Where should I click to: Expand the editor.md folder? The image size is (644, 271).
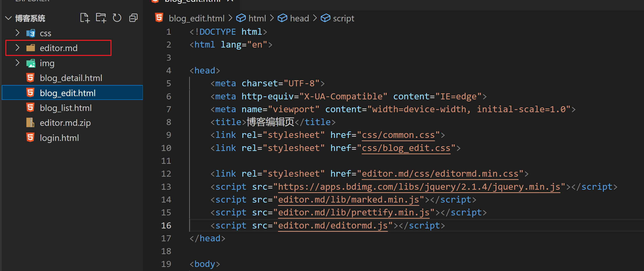tap(17, 48)
